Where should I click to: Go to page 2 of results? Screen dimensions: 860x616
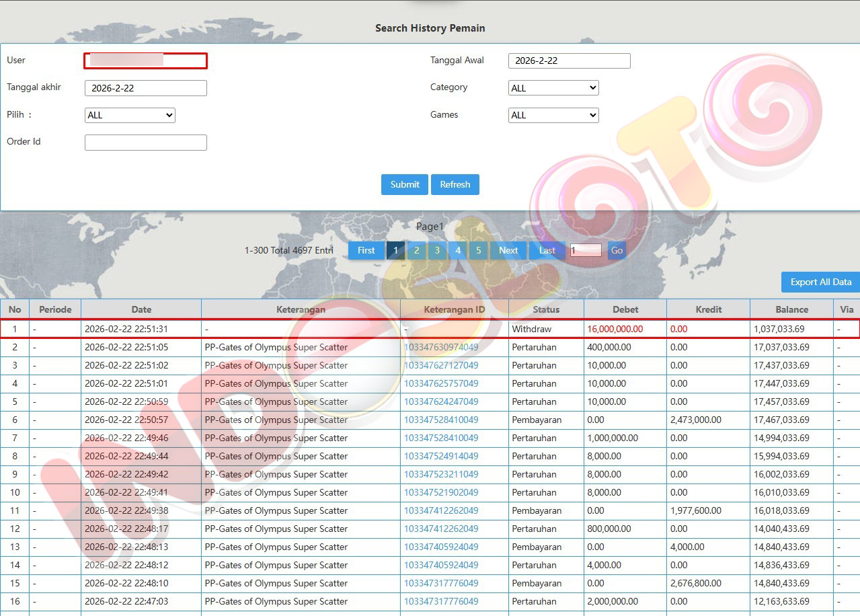pyautogui.click(x=416, y=250)
